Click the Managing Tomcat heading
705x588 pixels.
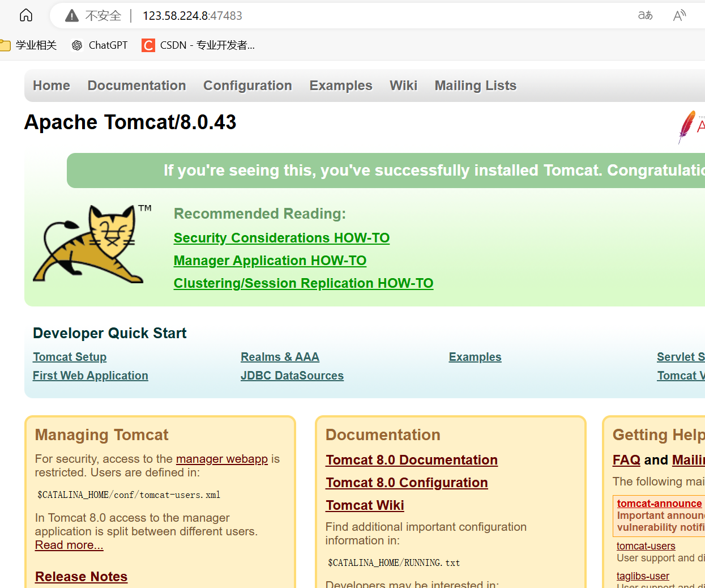(102, 435)
